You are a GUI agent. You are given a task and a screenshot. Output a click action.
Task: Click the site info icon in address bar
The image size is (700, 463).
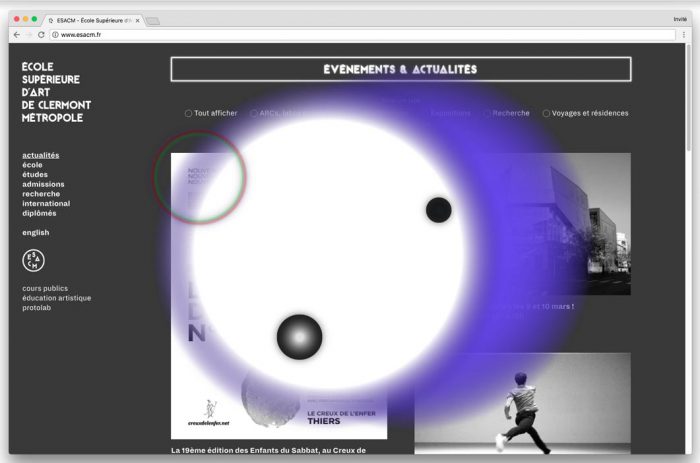55,34
